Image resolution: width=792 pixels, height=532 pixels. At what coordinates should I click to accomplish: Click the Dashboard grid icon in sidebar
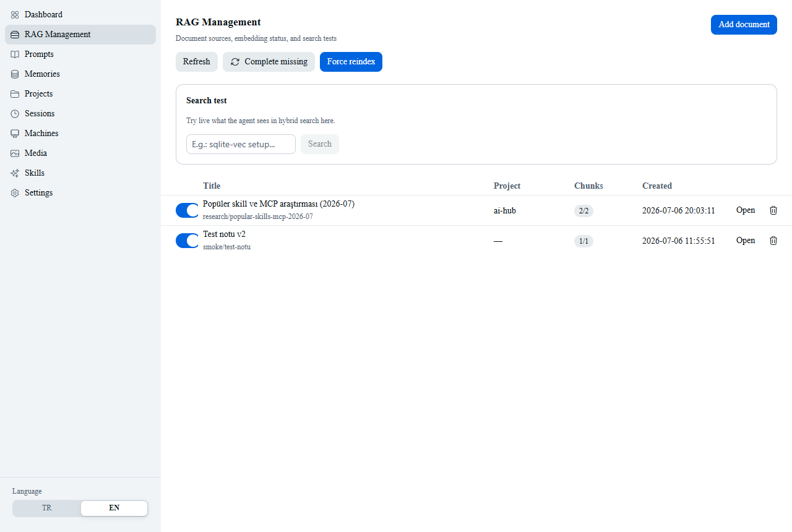(x=15, y=15)
